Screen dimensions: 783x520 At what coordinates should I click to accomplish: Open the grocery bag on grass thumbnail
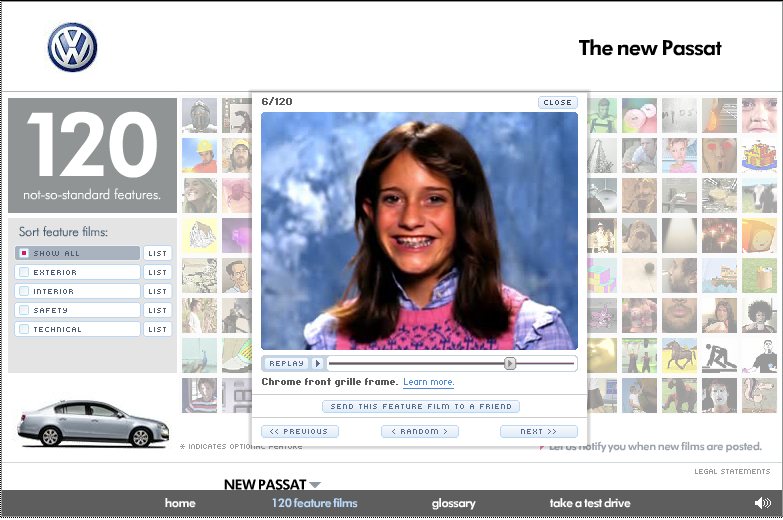(759, 275)
